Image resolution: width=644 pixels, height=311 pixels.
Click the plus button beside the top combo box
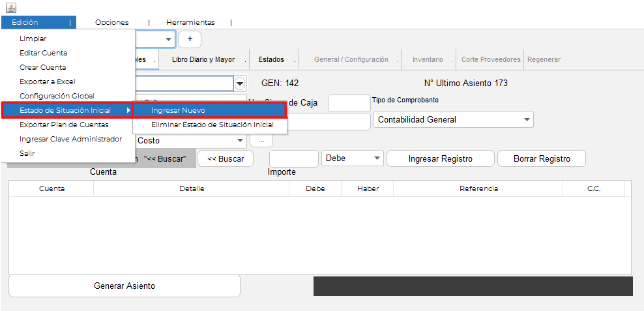(x=190, y=39)
